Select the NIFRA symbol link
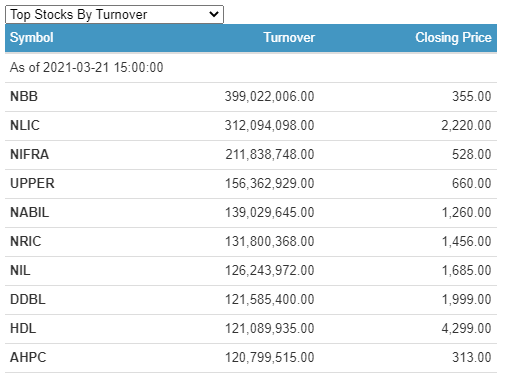 (30, 155)
